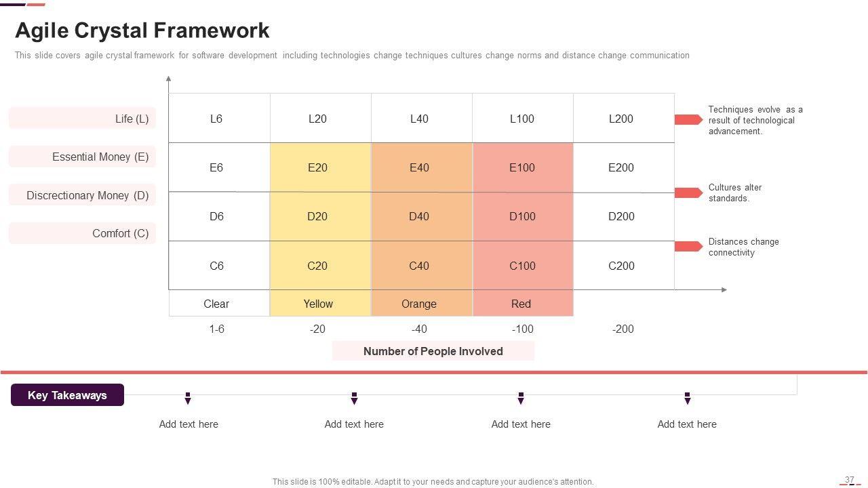Click the Orange color legend cell
The image size is (868, 488).
pos(419,304)
